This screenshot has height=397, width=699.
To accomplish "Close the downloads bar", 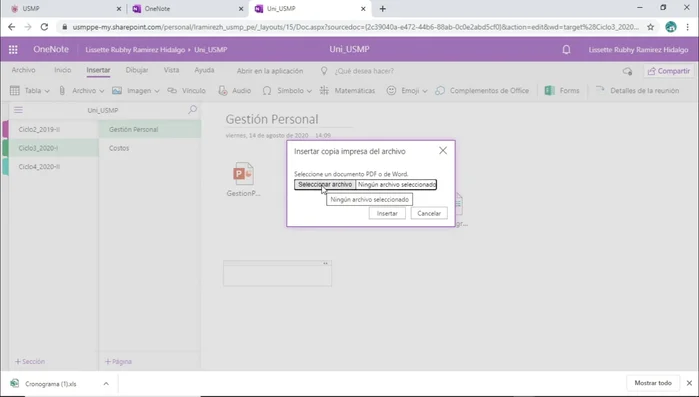I will 689,383.
